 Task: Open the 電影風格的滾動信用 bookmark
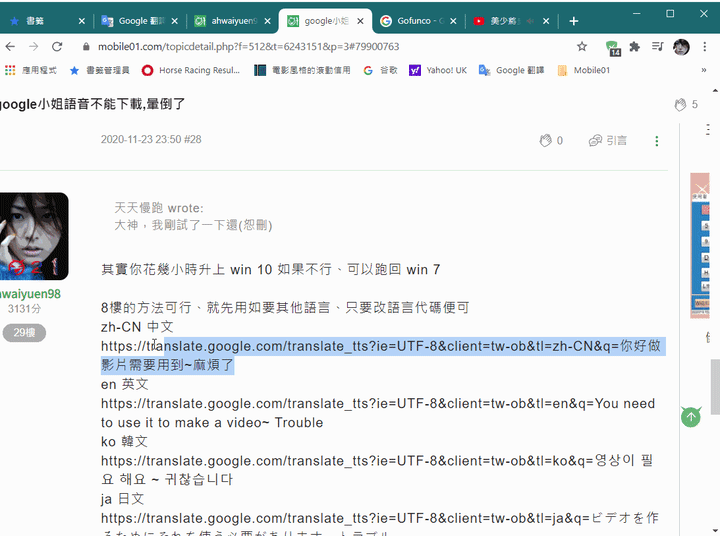[303, 70]
